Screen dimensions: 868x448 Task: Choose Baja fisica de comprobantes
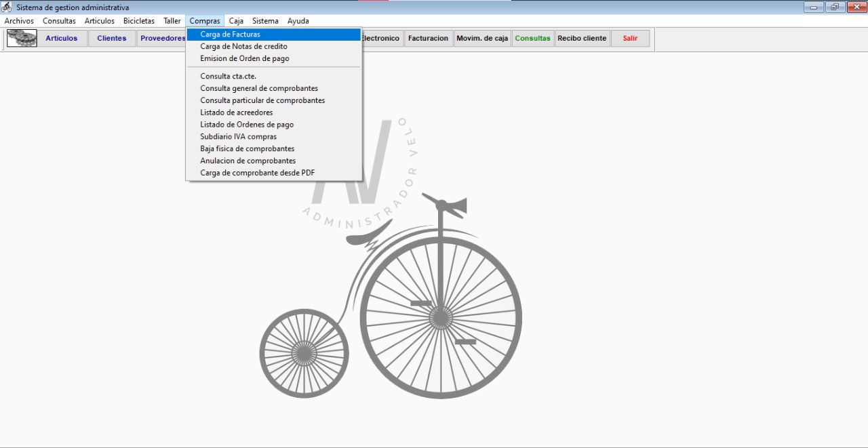[x=274, y=149]
